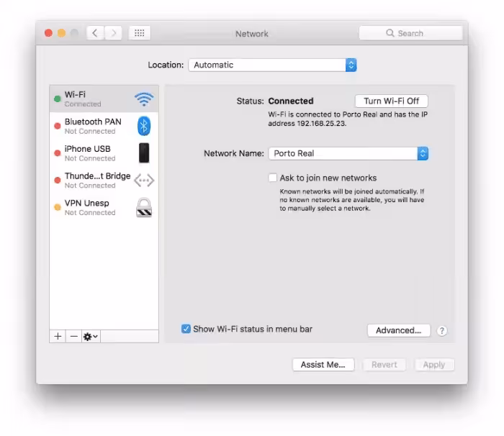The width and height of the screenshot is (504, 436).
Task: Click the magnifier icon in Search
Action: pyautogui.click(x=390, y=33)
